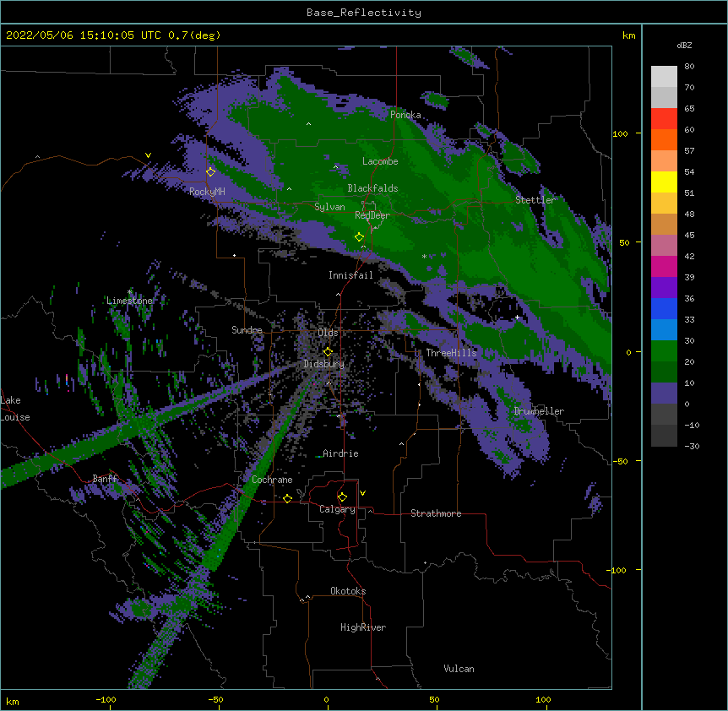Click the Olds town label

[328, 333]
